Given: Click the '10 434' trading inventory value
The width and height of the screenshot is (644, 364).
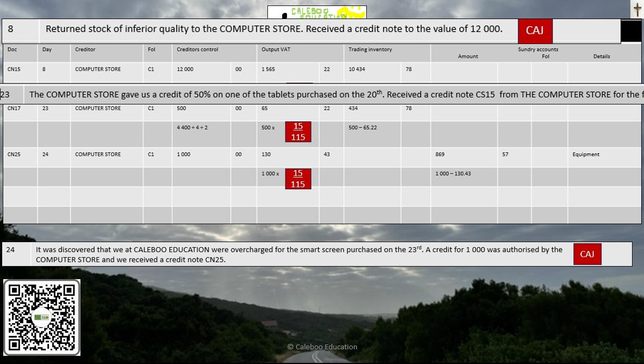Looking at the screenshot, I should pos(357,69).
